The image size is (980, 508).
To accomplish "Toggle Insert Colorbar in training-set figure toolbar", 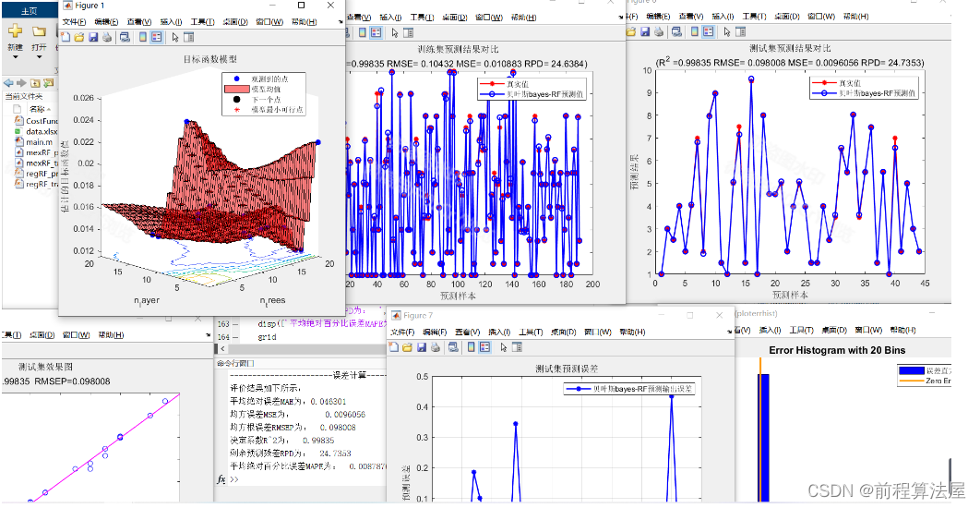I will tap(363, 32).
